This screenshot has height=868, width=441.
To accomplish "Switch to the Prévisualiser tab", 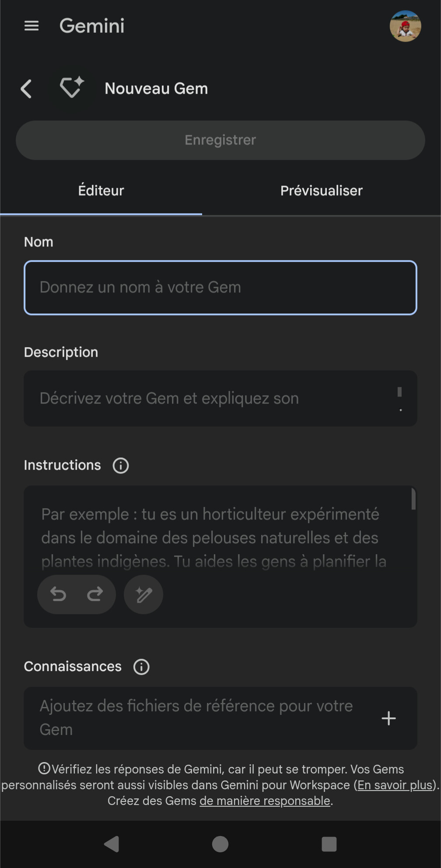I will click(321, 191).
